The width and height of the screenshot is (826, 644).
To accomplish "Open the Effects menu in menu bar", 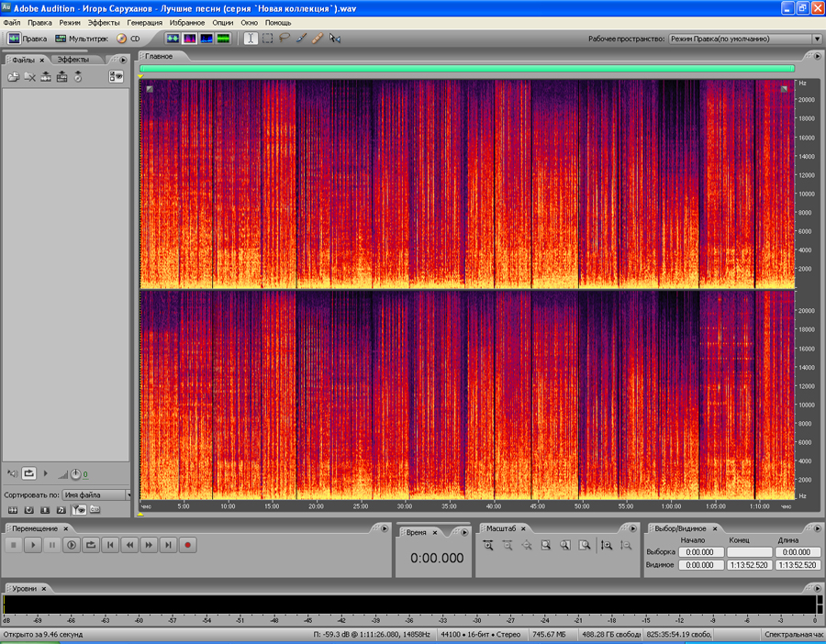I will (104, 21).
